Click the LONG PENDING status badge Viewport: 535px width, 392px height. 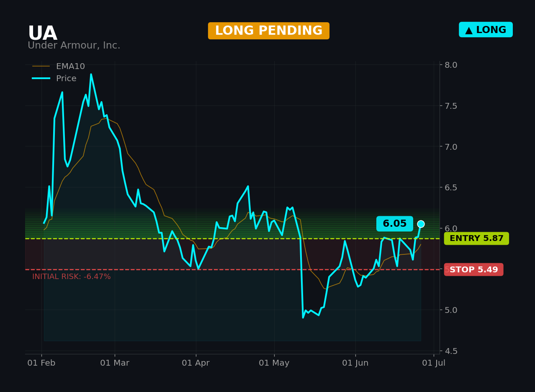tap(269, 31)
